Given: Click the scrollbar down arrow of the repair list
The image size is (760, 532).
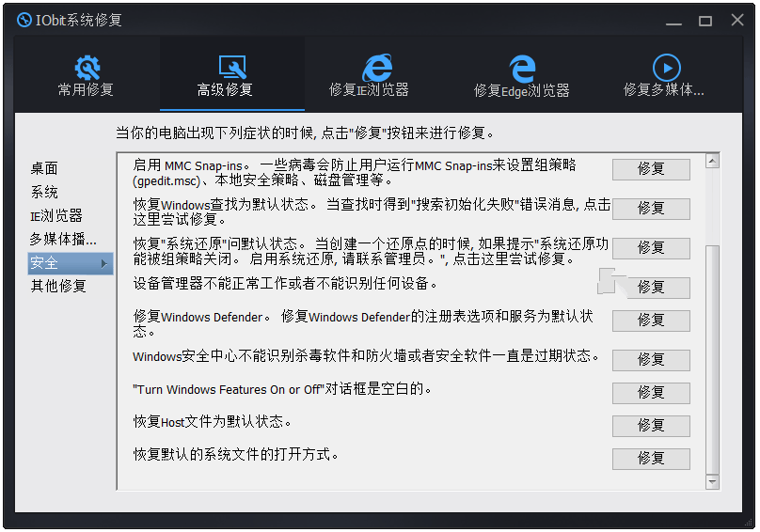Looking at the screenshot, I should (x=712, y=481).
